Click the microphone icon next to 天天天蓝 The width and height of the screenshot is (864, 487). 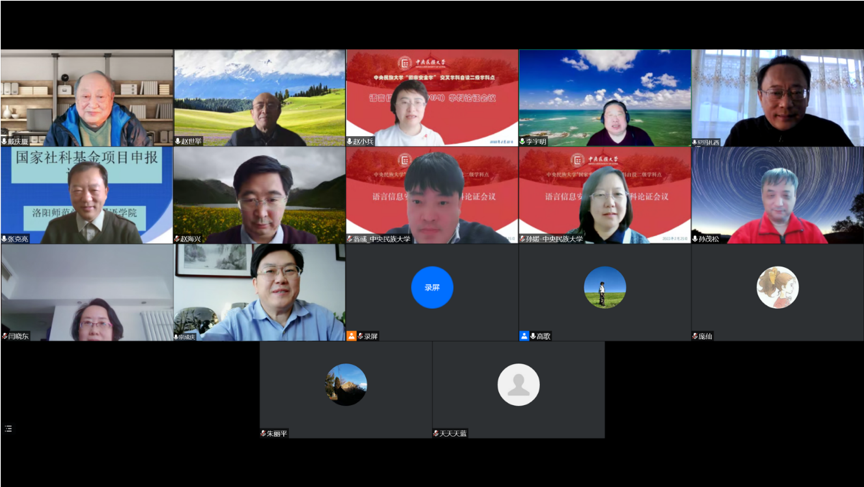tap(437, 433)
